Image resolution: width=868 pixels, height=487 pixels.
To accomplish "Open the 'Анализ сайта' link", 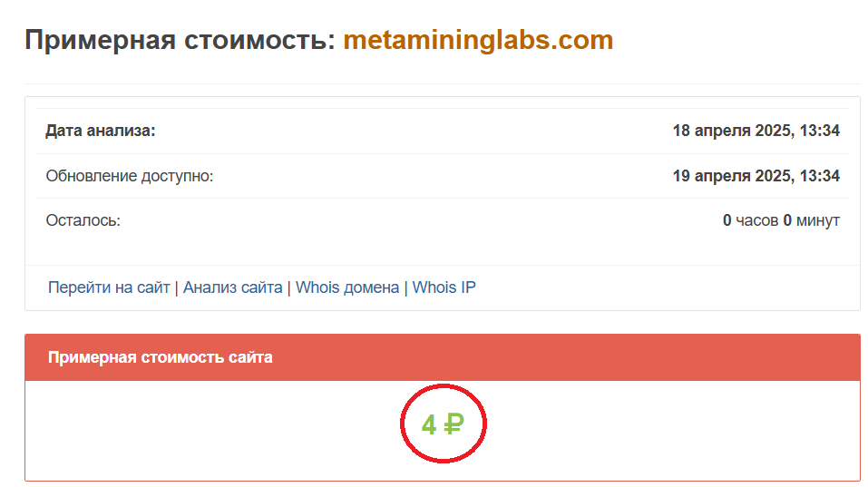I will tap(232, 287).
